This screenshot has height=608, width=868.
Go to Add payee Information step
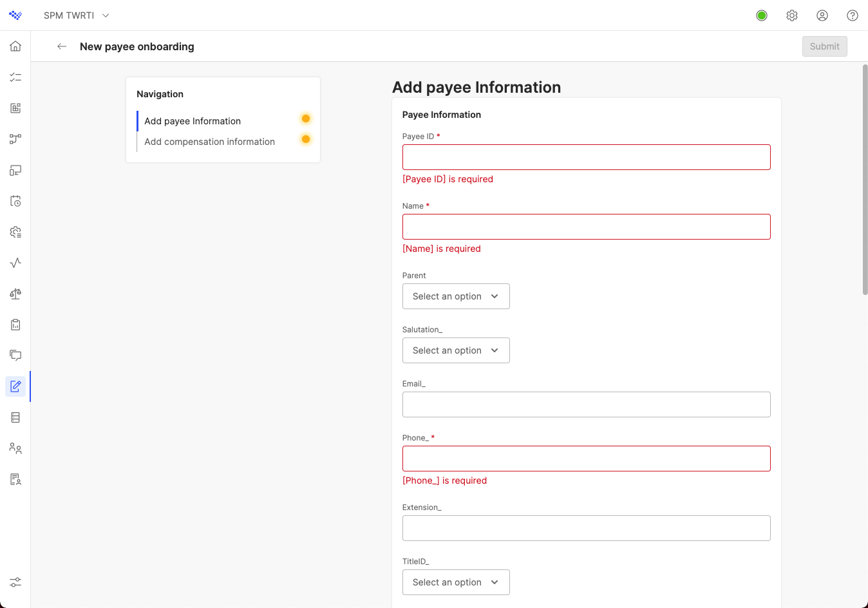pos(193,121)
